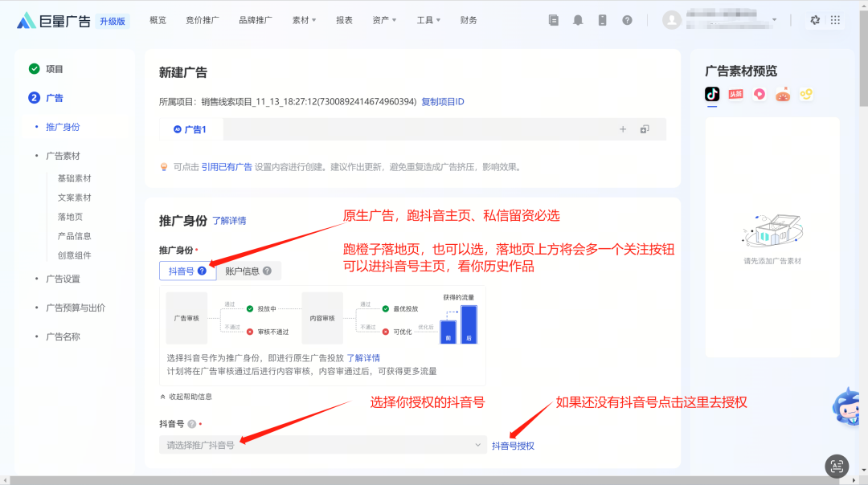Select the Douyin (TikTok) preview icon
The width and height of the screenshot is (868, 485).
tap(712, 94)
